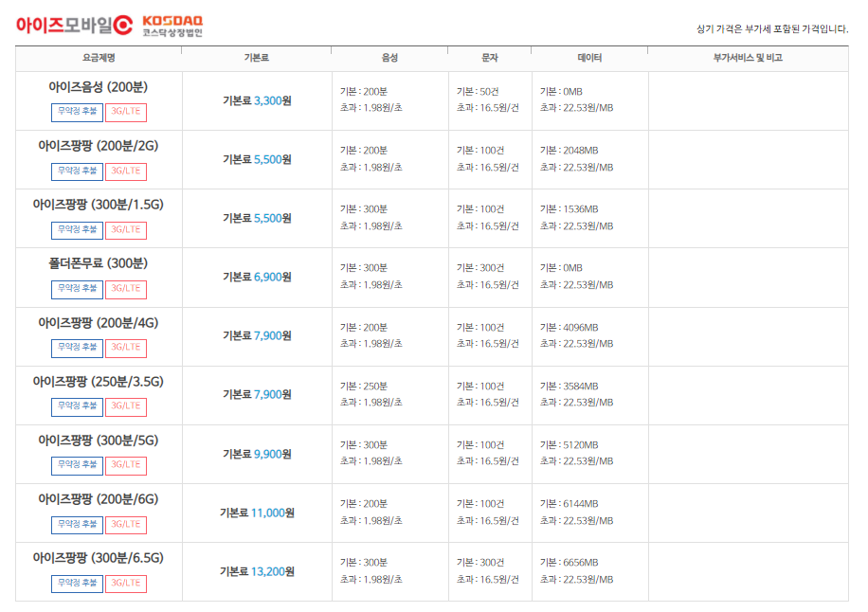868x612 pixels.
Task: Open the 폴더폰무료 (300분) plan
Action: coord(98,263)
